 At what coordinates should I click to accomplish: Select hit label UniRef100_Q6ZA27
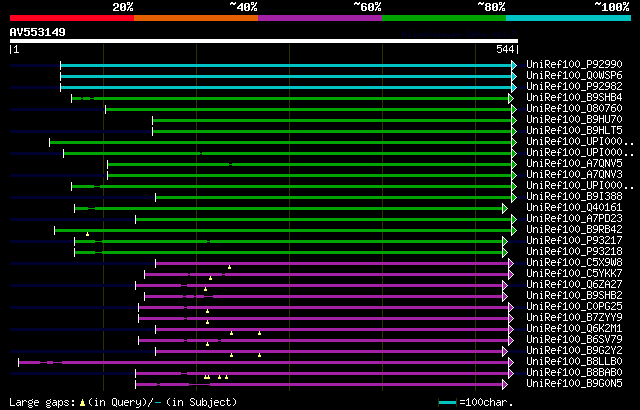(574, 285)
